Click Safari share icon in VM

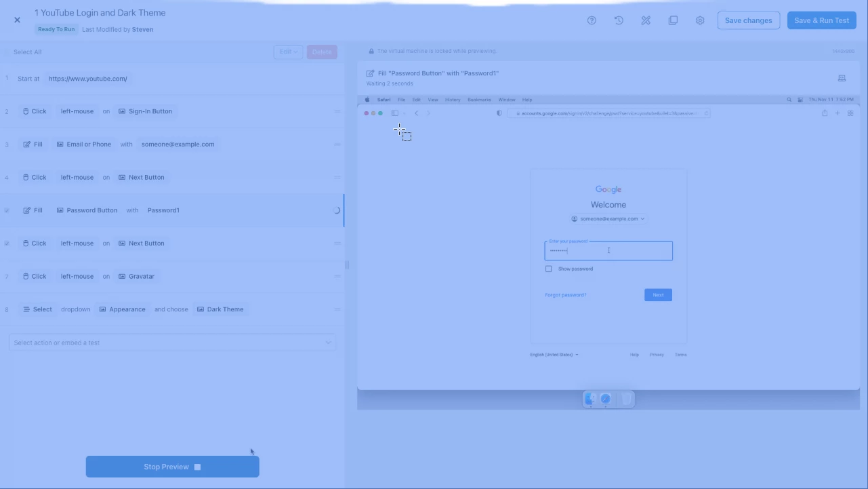click(x=825, y=113)
